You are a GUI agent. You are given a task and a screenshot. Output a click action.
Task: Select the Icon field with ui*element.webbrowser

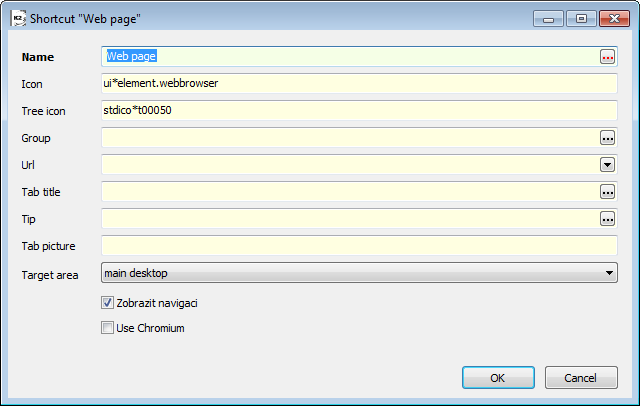click(x=359, y=84)
